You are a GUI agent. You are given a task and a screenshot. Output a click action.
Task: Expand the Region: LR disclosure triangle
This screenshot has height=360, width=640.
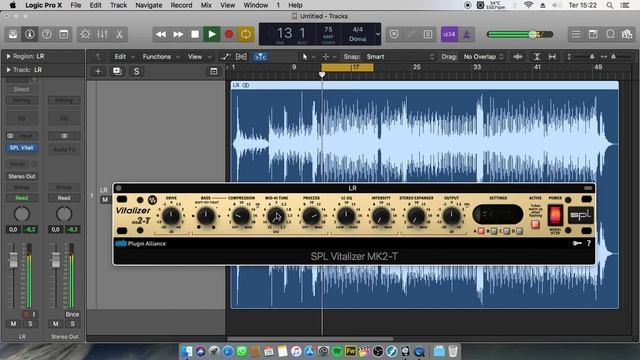8,56
